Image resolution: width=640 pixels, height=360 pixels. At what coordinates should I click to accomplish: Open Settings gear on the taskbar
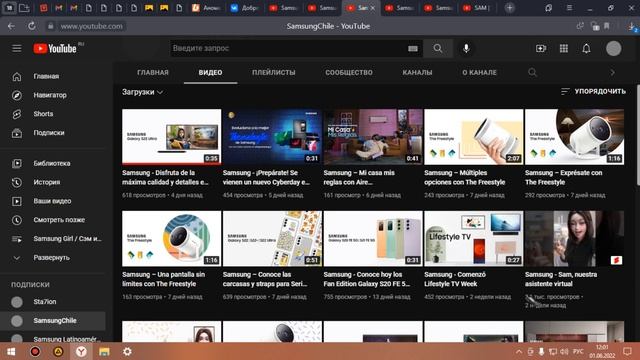click(127, 351)
